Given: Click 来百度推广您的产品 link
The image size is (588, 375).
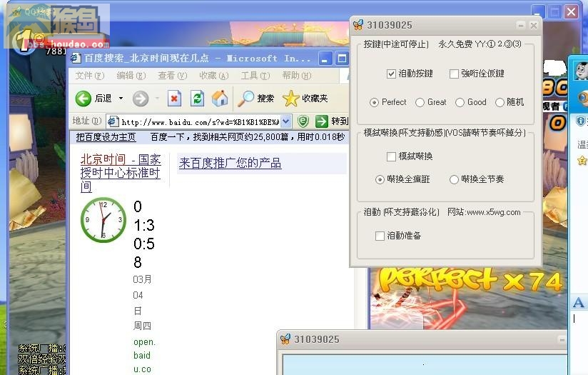Looking at the screenshot, I should (x=230, y=164).
